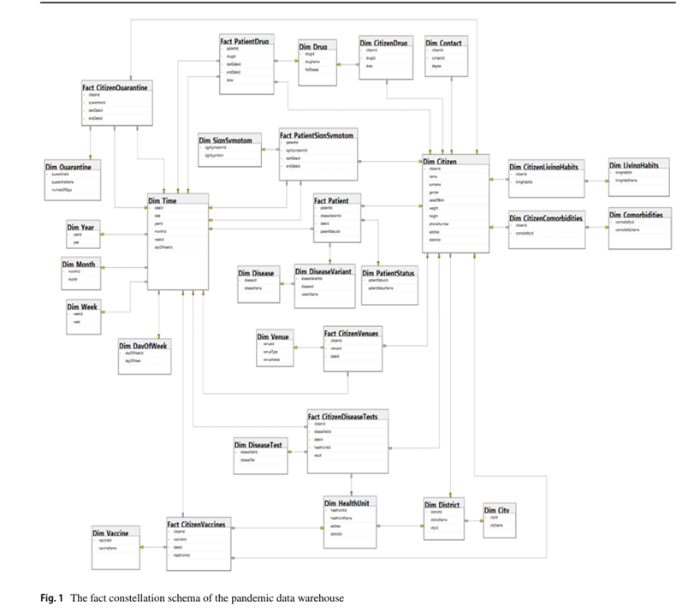
Task: Collapse the Fact CitizenQuarantine table header
Action: pyautogui.click(x=116, y=86)
